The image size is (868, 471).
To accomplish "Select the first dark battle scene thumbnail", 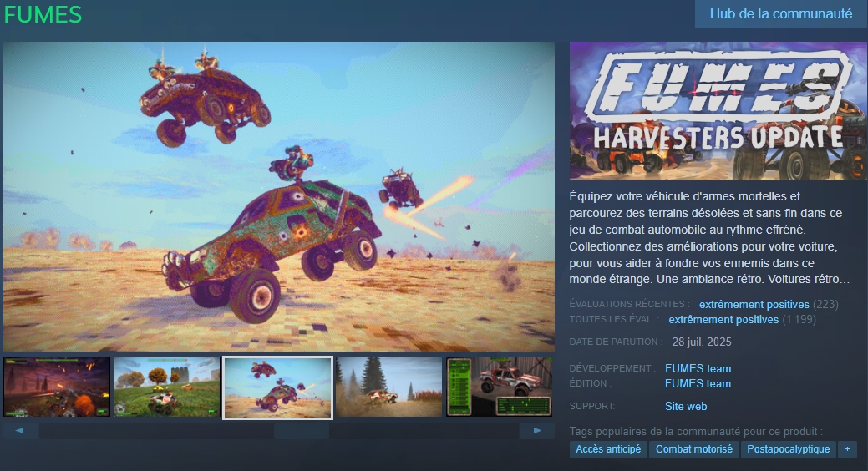I will pyautogui.click(x=57, y=387).
